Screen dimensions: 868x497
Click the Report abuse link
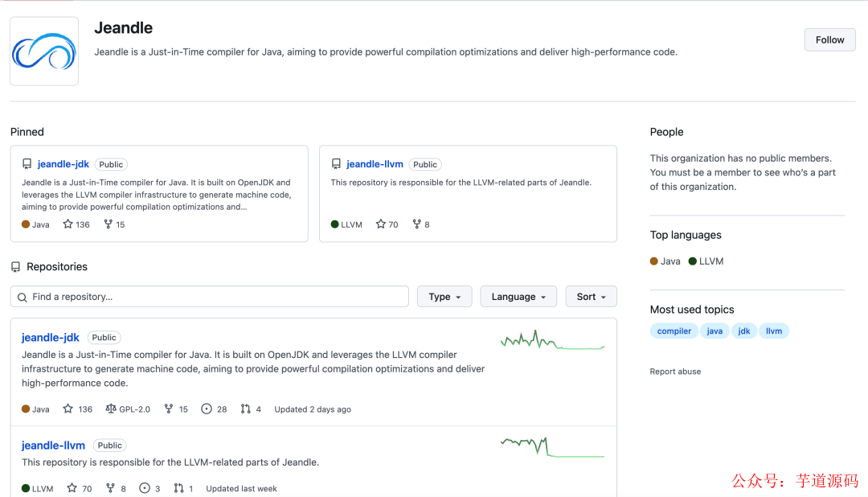[x=675, y=372]
